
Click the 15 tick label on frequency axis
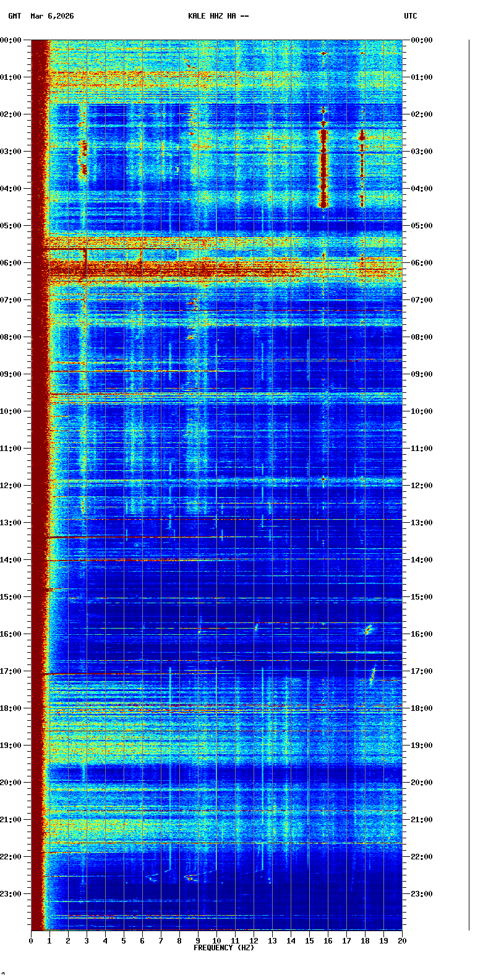pyautogui.click(x=309, y=941)
